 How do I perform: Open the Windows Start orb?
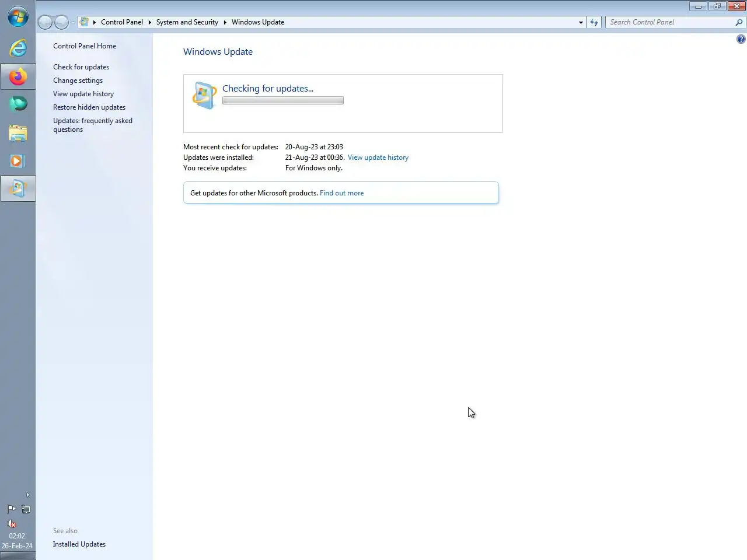click(x=18, y=16)
